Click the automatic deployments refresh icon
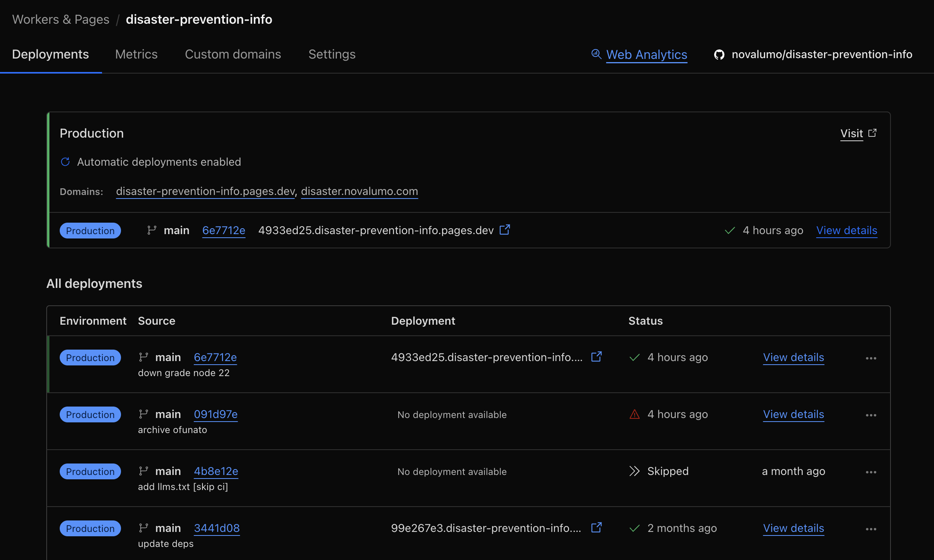934x560 pixels. (65, 162)
